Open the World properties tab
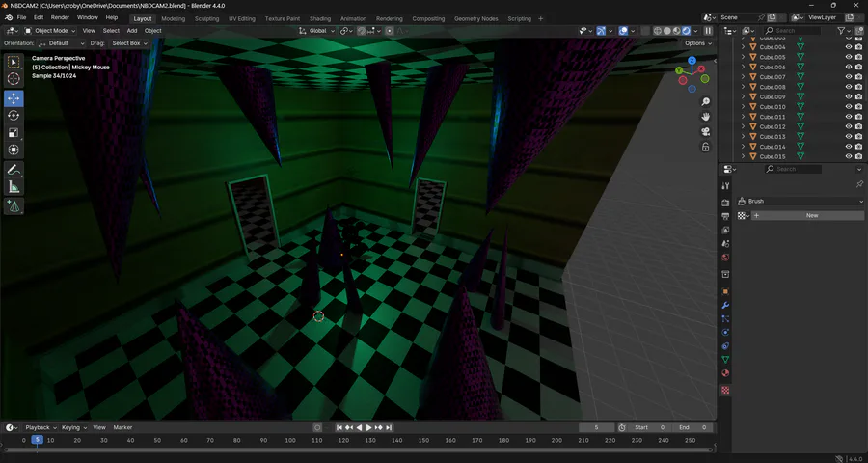This screenshot has width=868, height=463. (x=725, y=258)
